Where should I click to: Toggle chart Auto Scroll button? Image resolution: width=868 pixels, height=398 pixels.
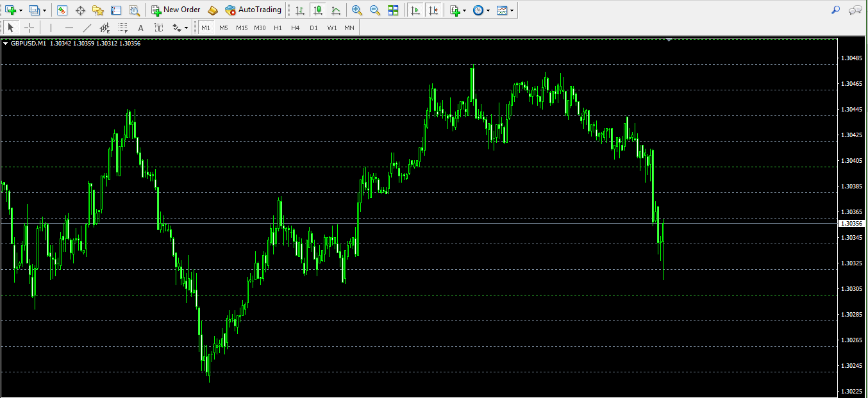pyautogui.click(x=415, y=10)
